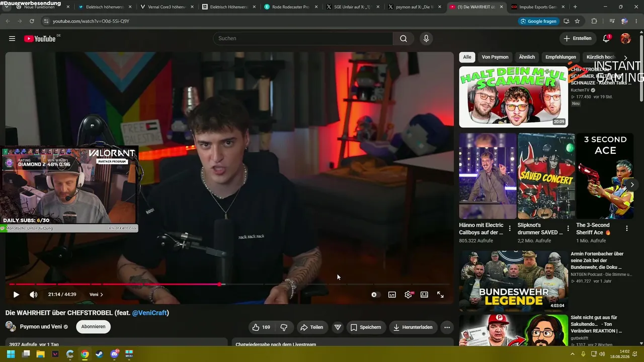644x362 pixels.
Task: Open the YouTube guide hamburger menu
Action: coord(12,39)
